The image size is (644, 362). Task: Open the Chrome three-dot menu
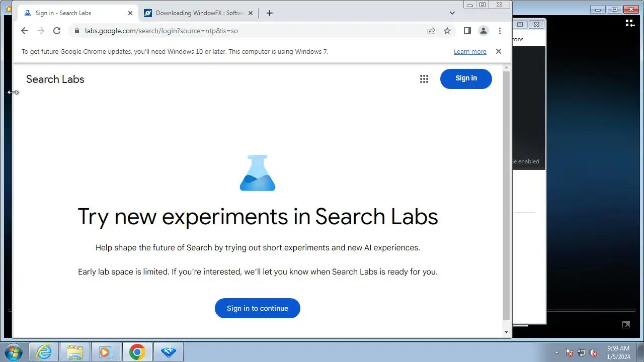[500, 31]
